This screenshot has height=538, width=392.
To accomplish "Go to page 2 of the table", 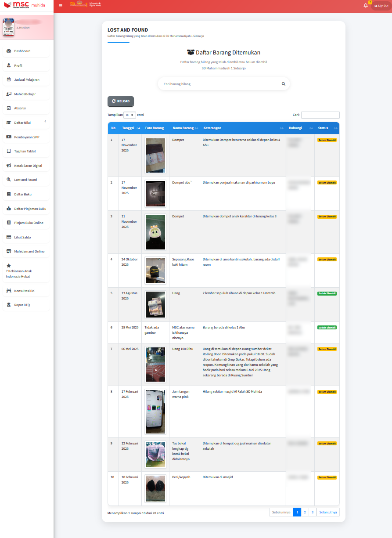I will coord(305,513).
